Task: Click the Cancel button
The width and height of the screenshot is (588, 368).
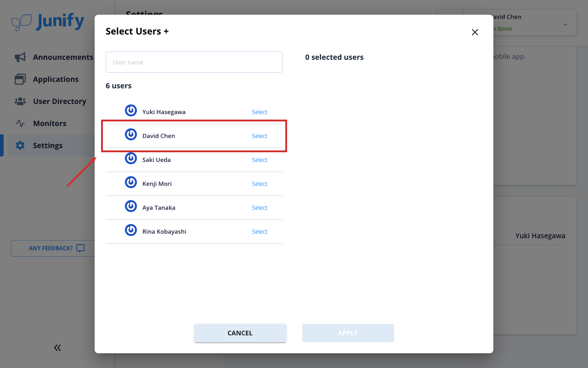Action: [240, 333]
